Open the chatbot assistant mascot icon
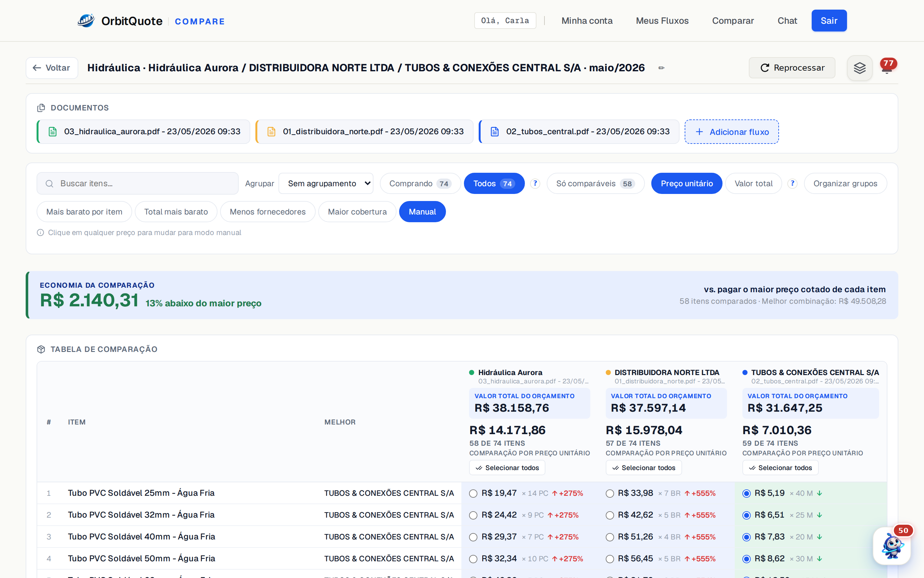Image resolution: width=924 pixels, height=578 pixels. (892, 546)
